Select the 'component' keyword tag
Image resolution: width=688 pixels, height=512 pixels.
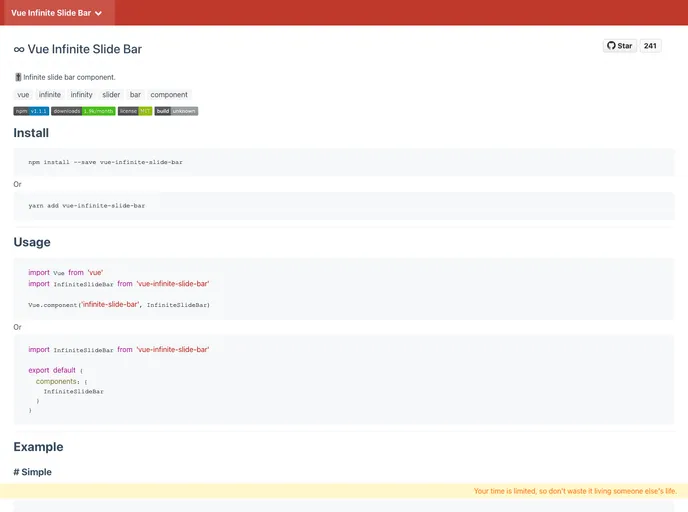[x=169, y=95]
